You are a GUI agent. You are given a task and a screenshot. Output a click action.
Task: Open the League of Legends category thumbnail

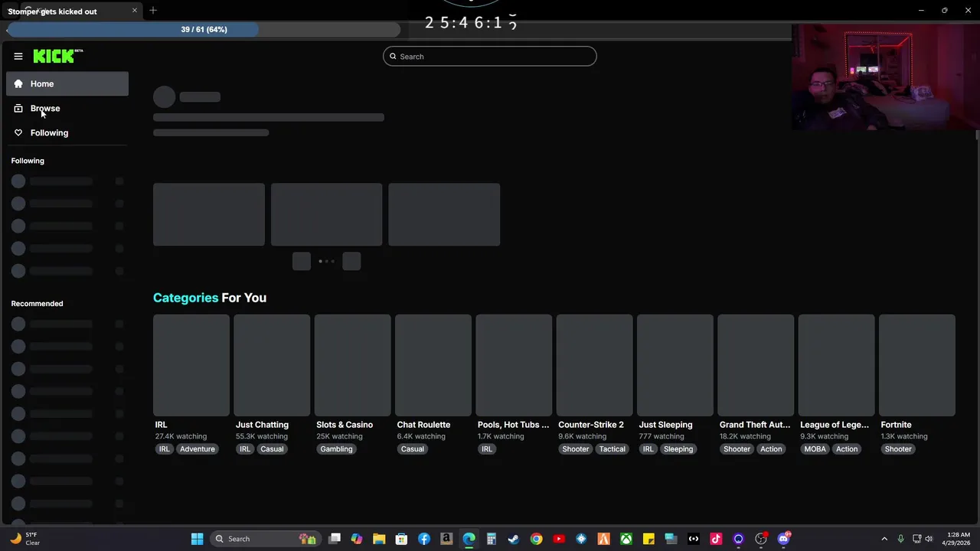pyautogui.click(x=837, y=365)
